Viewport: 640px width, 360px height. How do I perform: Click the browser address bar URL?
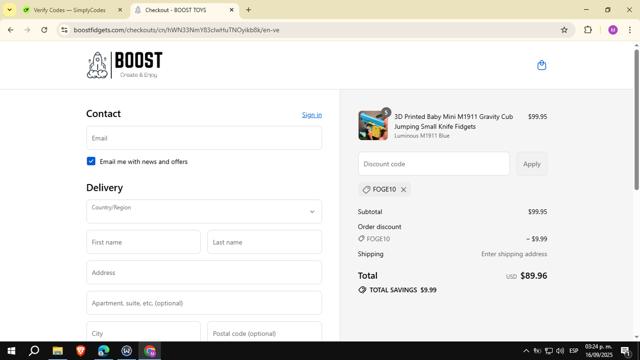click(x=176, y=30)
